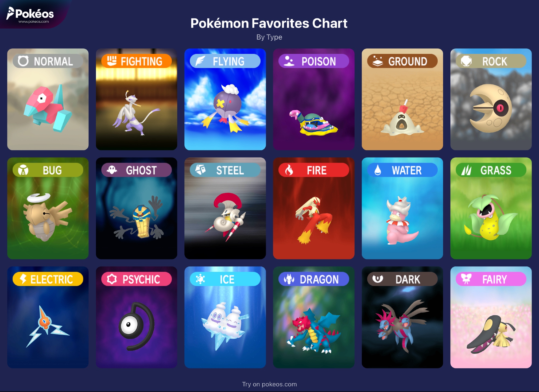539x392 pixels.
Task: Click the flame icon on Fire label
Action: [x=289, y=170]
